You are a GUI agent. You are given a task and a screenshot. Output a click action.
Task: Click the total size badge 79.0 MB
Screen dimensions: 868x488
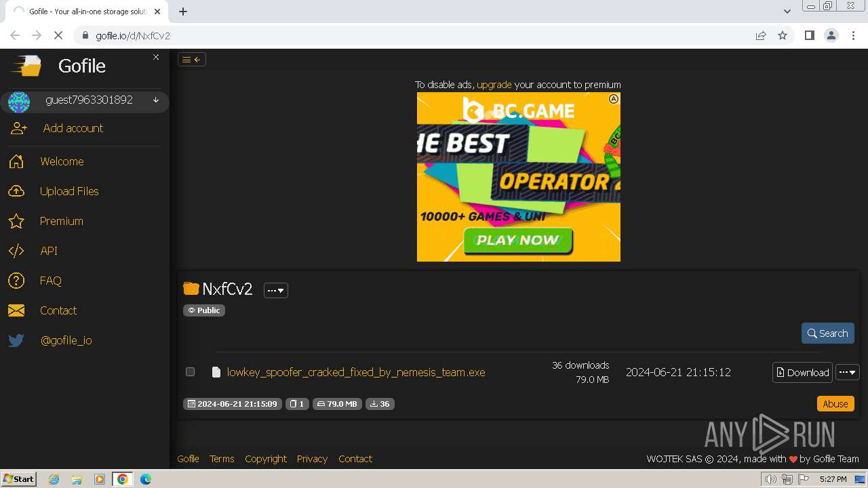coord(337,404)
